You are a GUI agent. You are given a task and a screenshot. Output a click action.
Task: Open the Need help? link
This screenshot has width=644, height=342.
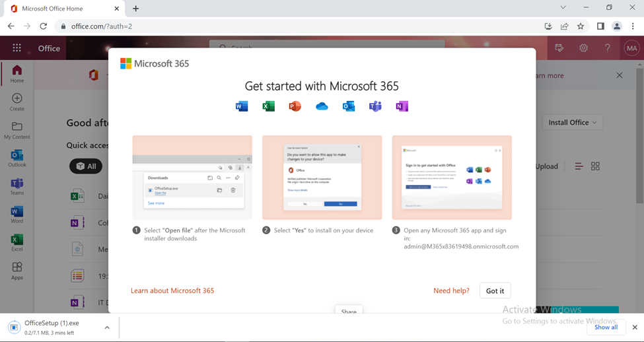click(x=451, y=291)
